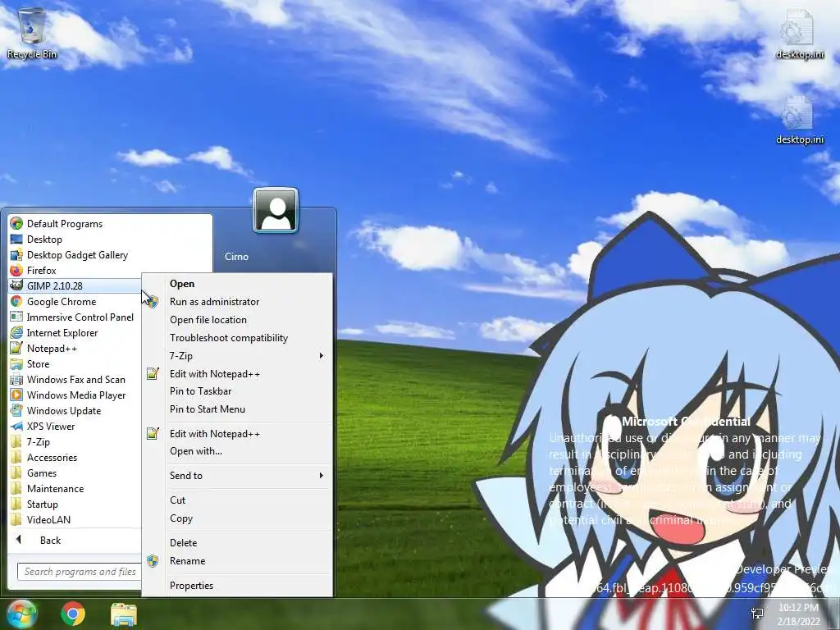The width and height of the screenshot is (840, 630).
Task: Select the upper desktop.ini file icon
Action: pos(799,33)
